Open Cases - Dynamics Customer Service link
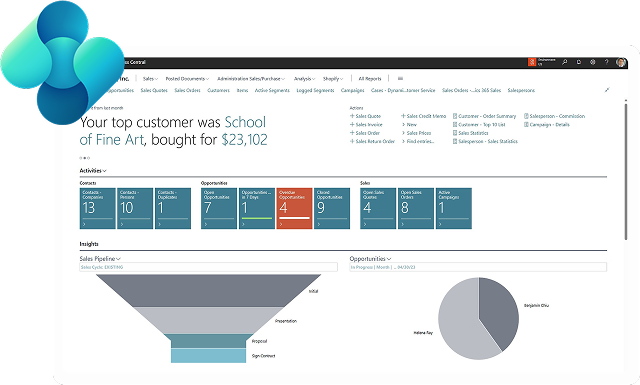Image resolution: width=640 pixels, height=385 pixels. (x=403, y=90)
